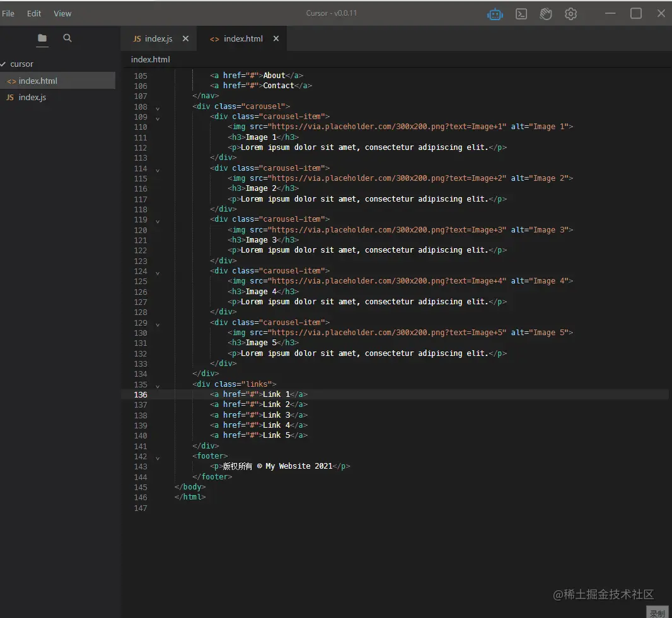Fold the links div at line 135
672x618 pixels.
pyautogui.click(x=158, y=386)
